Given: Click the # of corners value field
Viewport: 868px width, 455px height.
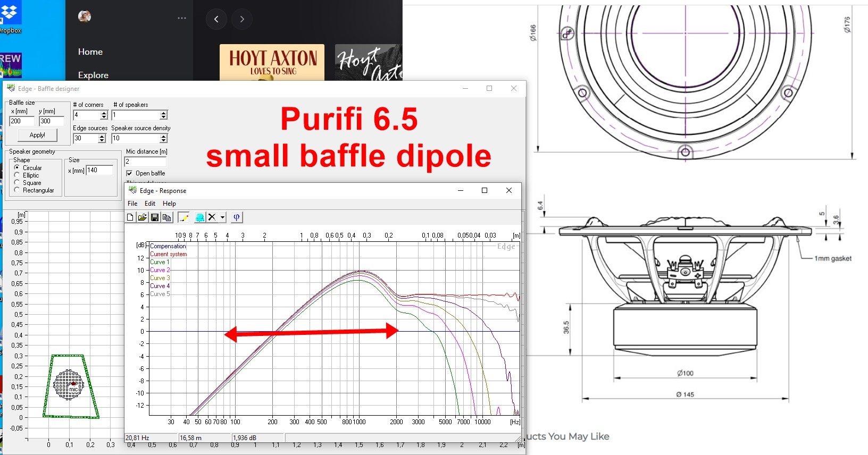Looking at the screenshot, I should click(x=87, y=115).
